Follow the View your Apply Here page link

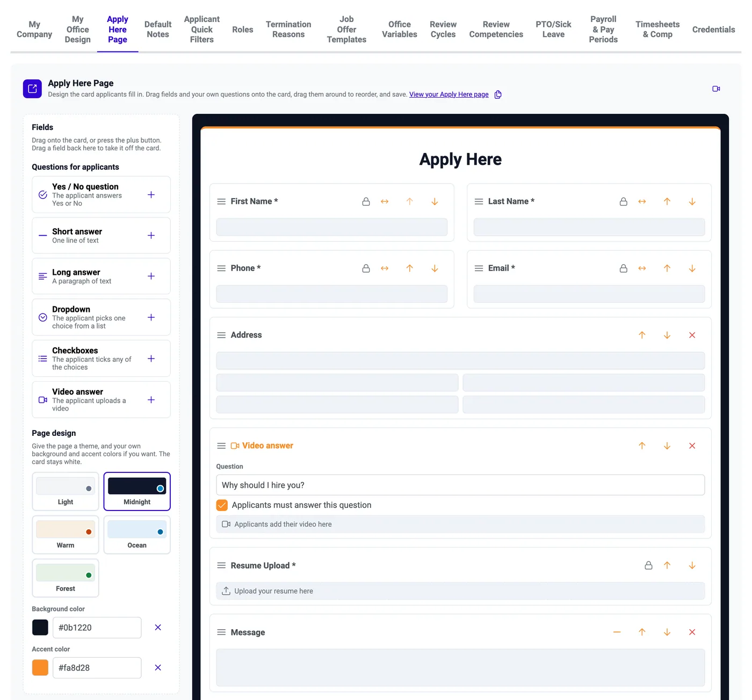449,94
